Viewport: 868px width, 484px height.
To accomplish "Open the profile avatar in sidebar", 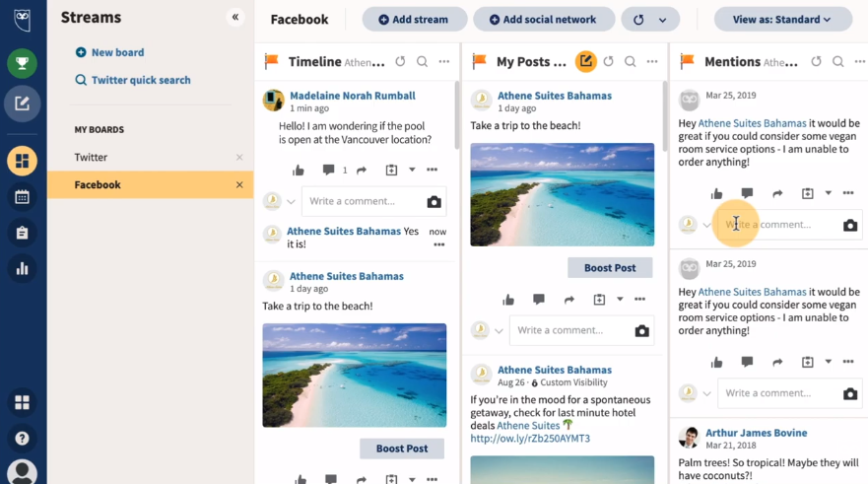I will 22,472.
